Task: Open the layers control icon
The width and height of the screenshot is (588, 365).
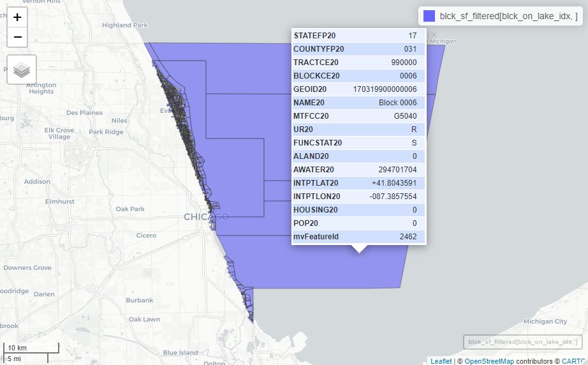Action: pos(22,70)
